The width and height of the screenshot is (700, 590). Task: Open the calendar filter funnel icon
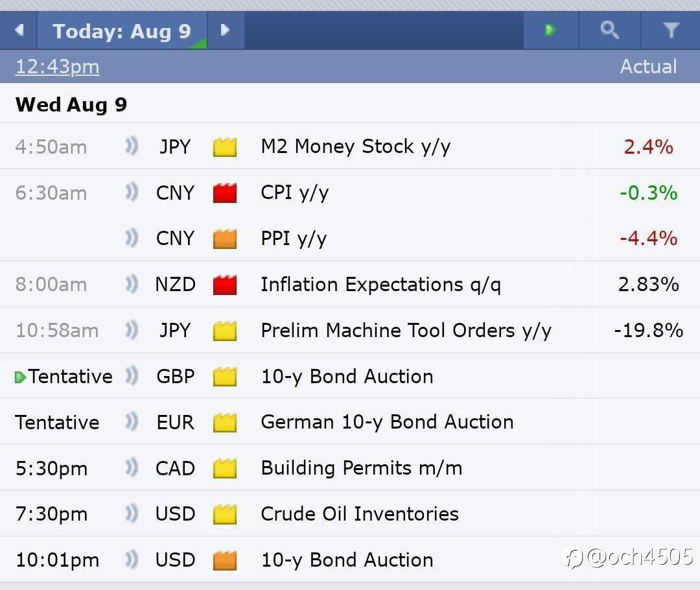(671, 30)
